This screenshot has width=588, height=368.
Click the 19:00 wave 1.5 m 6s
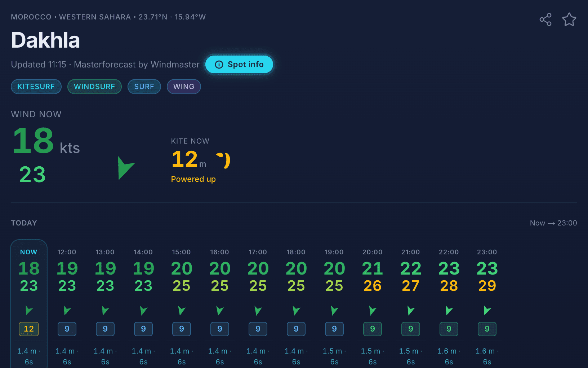click(x=334, y=356)
